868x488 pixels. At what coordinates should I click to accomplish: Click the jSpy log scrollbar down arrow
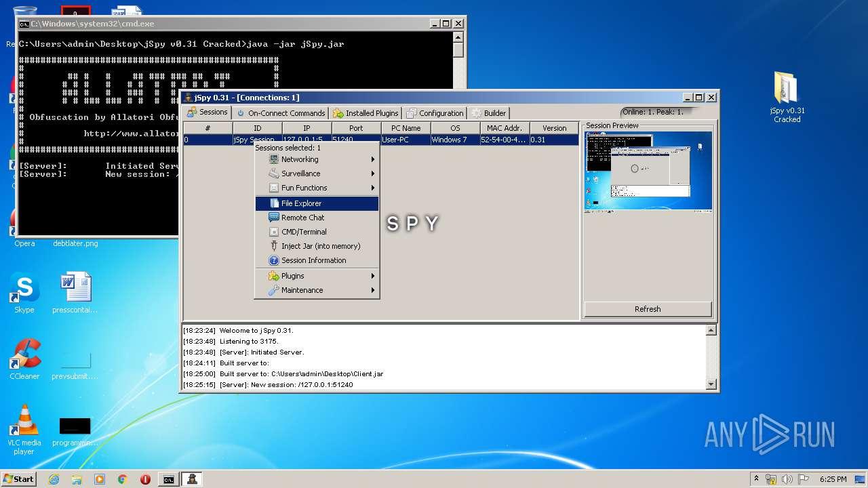point(711,384)
